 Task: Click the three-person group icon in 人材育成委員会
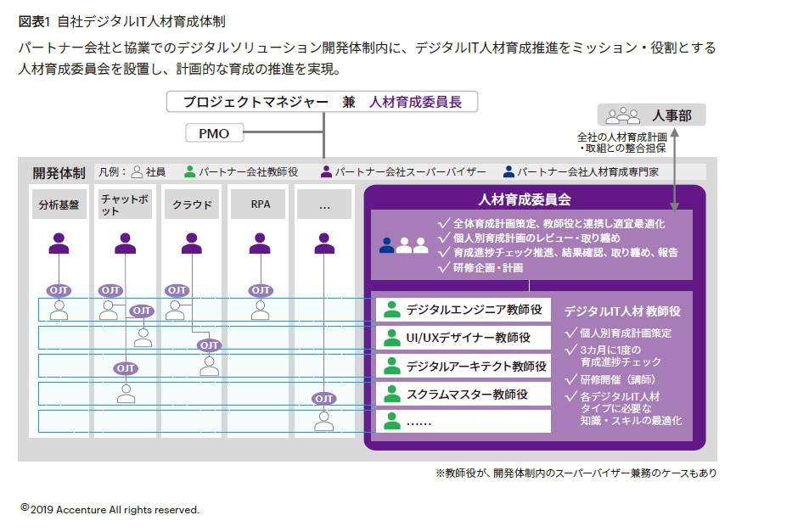(x=404, y=245)
